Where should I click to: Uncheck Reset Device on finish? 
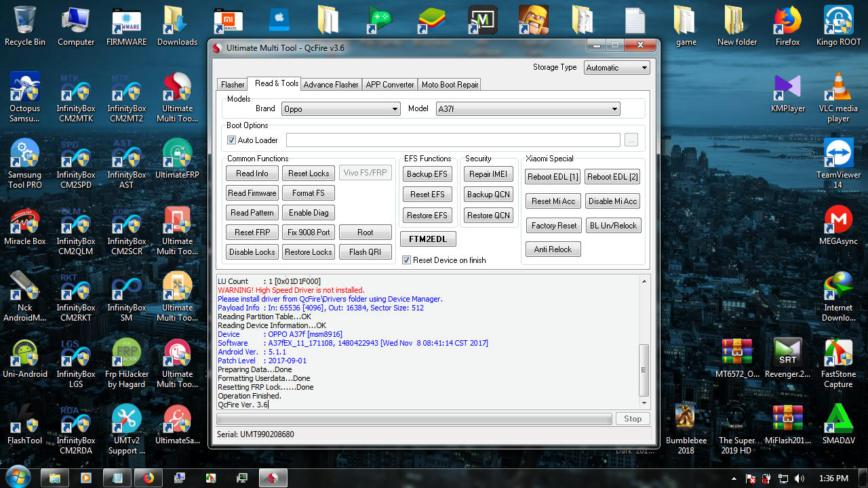coord(406,260)
